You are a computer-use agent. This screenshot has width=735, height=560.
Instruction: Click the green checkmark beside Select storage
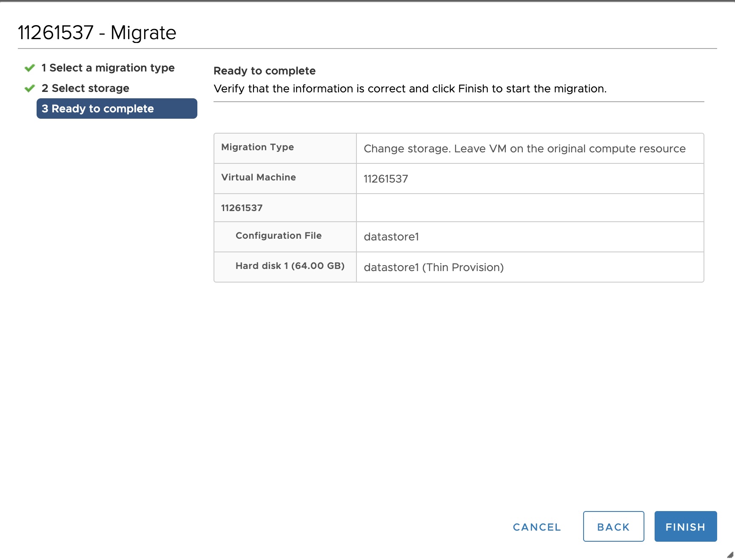click(x=29, y=88)
